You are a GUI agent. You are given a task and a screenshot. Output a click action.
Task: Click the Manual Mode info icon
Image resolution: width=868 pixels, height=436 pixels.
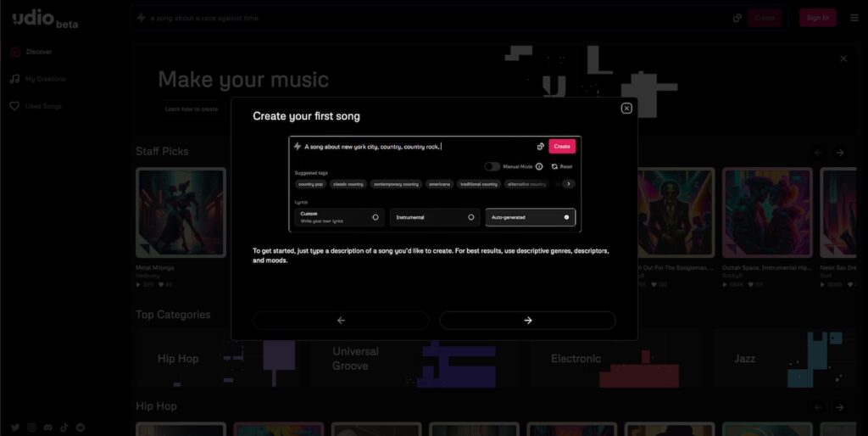(x=539, y=166)
